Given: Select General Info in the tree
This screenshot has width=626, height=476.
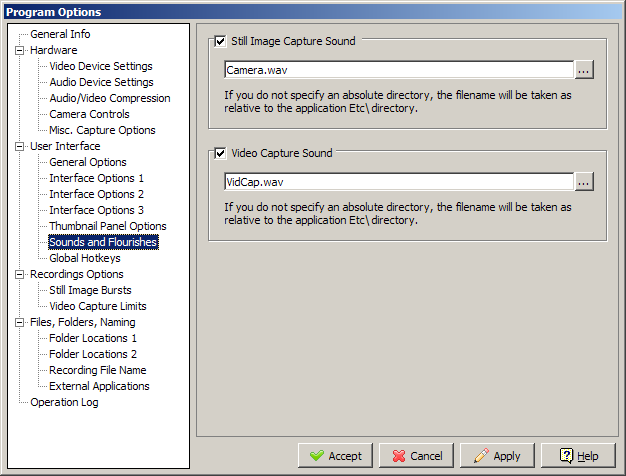Looking at the screenshot, I should [60, 34].
